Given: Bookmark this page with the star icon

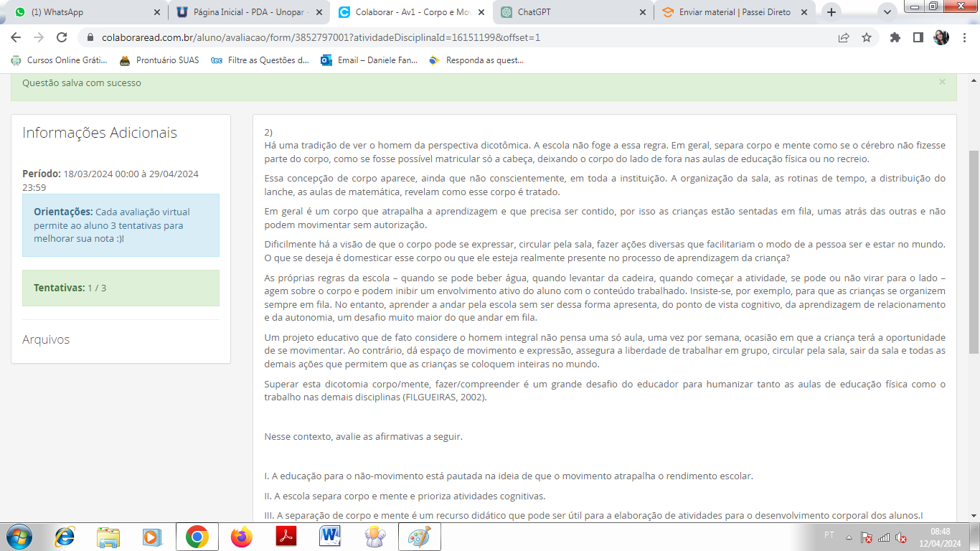Looking at the screenshot, I should [x=867, y=37].
